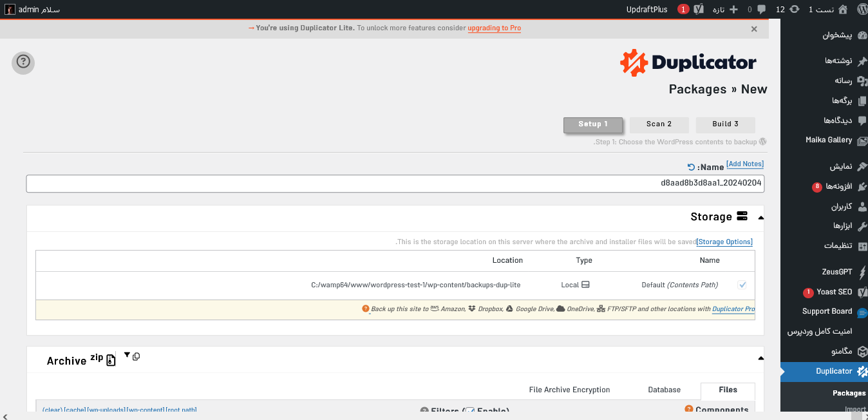Click the Archive copy icon
Image resolution: width=868 pixels, height=420 pixels.
[136, 356]
